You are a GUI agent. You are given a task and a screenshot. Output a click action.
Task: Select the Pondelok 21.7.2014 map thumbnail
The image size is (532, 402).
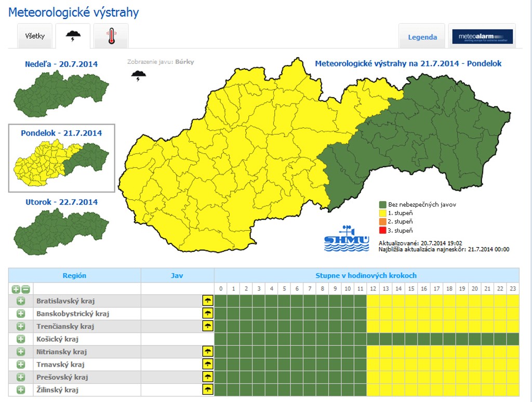(61, 158)
